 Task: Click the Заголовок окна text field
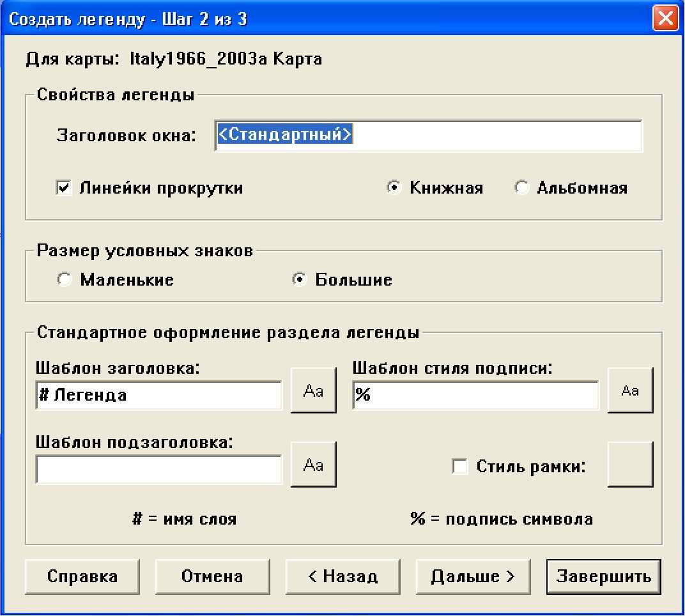[x=428, y=135]
